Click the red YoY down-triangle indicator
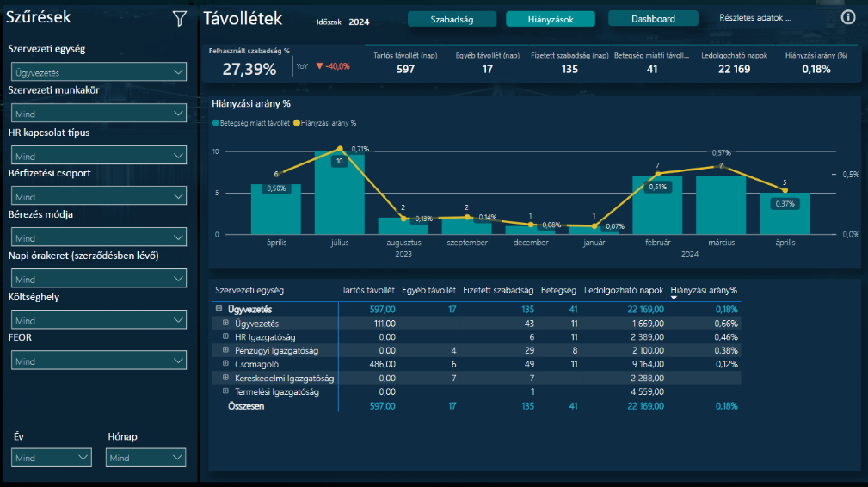This screenshot has height=487, width=868. point(319,66)
